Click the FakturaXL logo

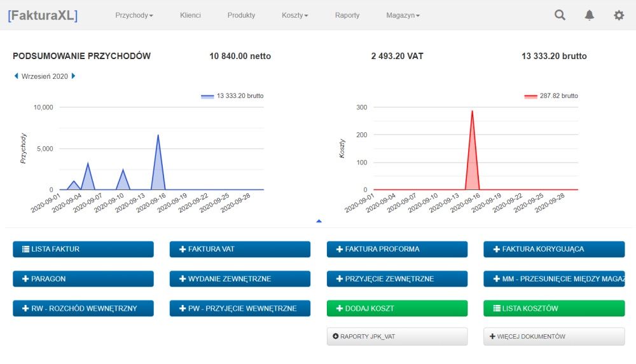[x=43, y=15]
